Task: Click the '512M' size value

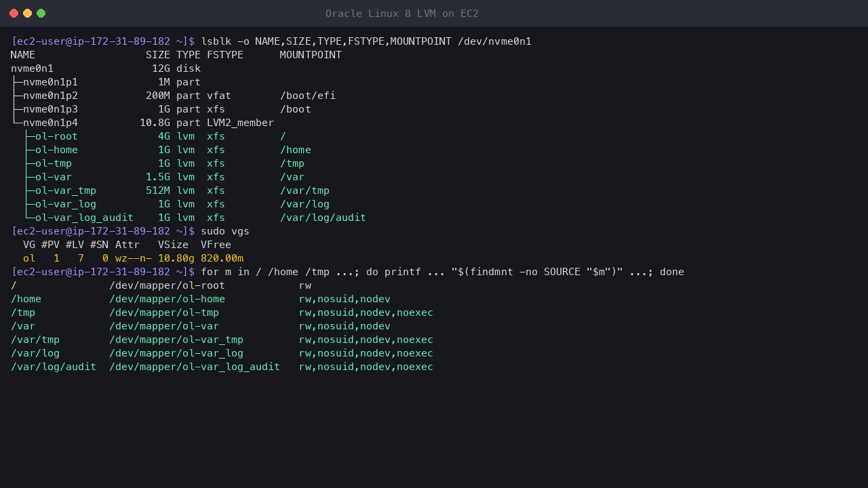Action: coord(158,190)
